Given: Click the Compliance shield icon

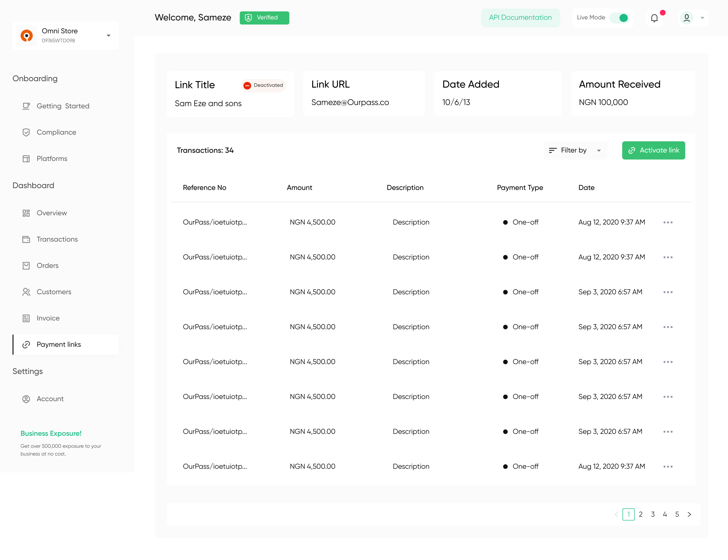Looking at the screenshot, I should [26, 132].
